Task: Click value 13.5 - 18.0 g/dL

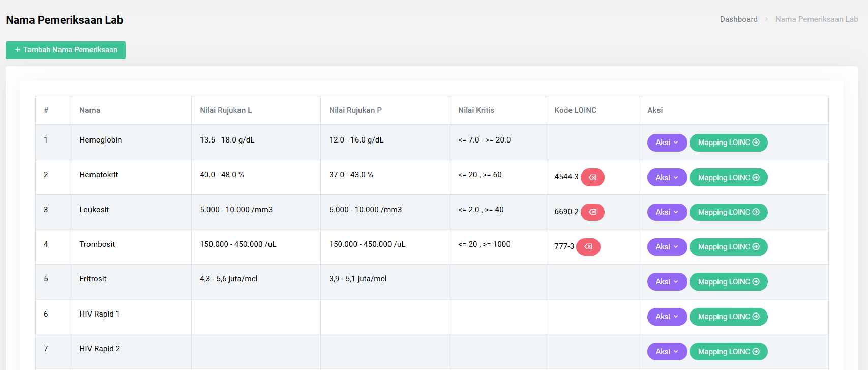Action: 227,140
